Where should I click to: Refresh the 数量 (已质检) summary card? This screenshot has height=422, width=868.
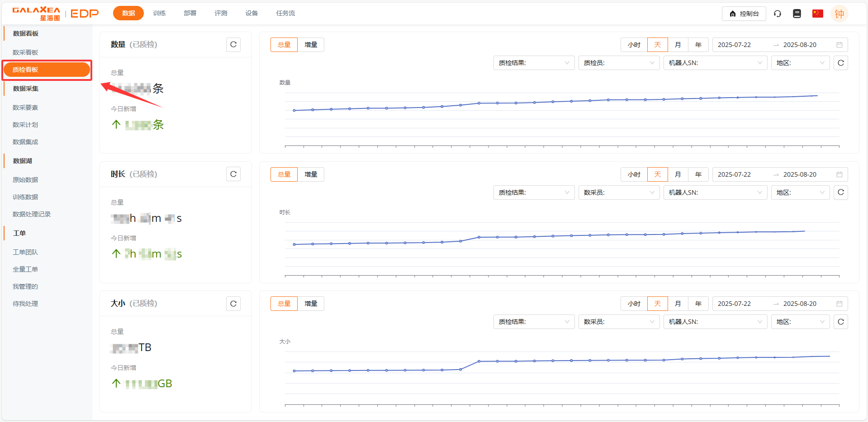[x=233, y=45]
